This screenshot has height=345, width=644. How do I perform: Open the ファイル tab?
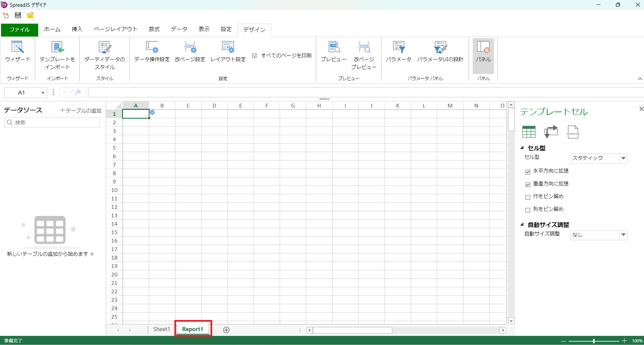coord(20,30)
